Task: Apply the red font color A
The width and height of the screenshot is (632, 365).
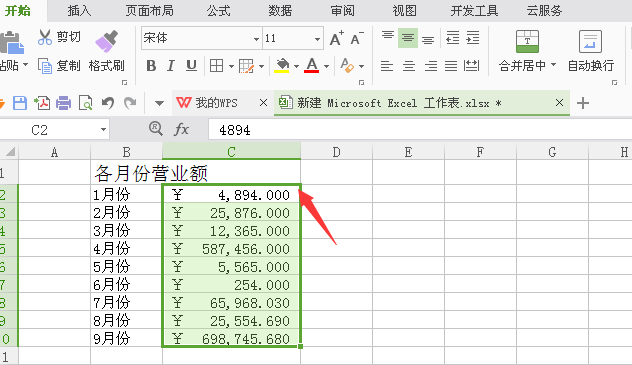Action: coord(312,66)
